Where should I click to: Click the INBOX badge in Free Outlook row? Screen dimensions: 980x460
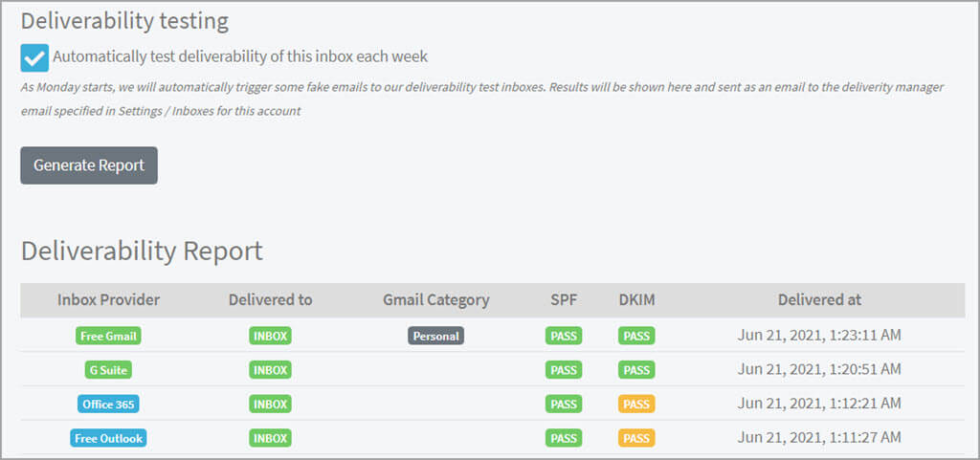pyautogui.click(x=271, y=439)
